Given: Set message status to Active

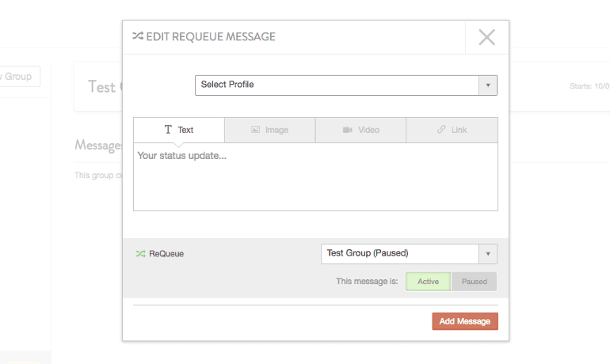Looking at the screenshot, I should [x=428, y=282].
